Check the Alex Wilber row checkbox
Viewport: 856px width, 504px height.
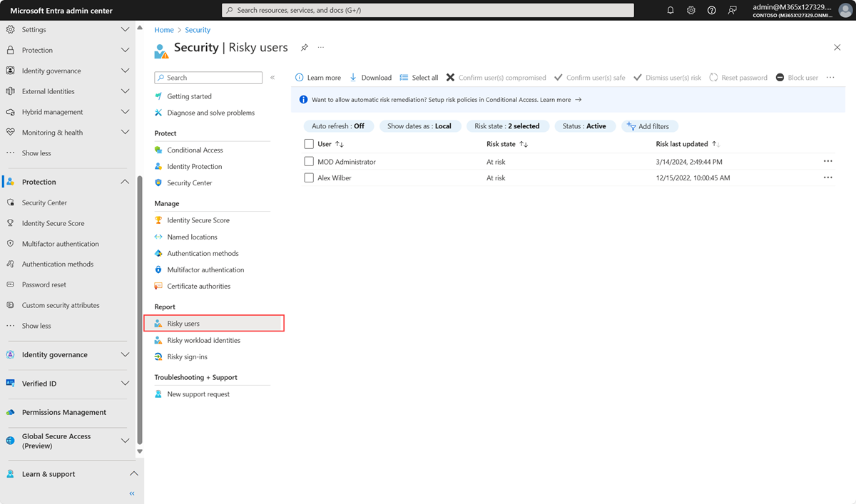point(309,178)
